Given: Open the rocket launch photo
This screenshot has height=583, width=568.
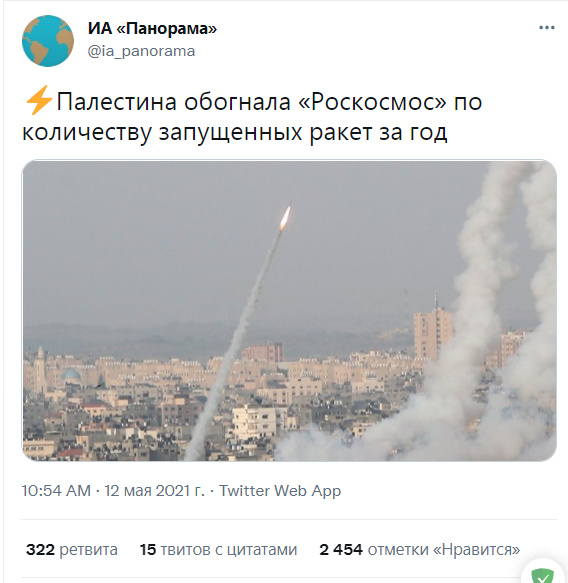Looking at the screenshot, I should (289, 310).
